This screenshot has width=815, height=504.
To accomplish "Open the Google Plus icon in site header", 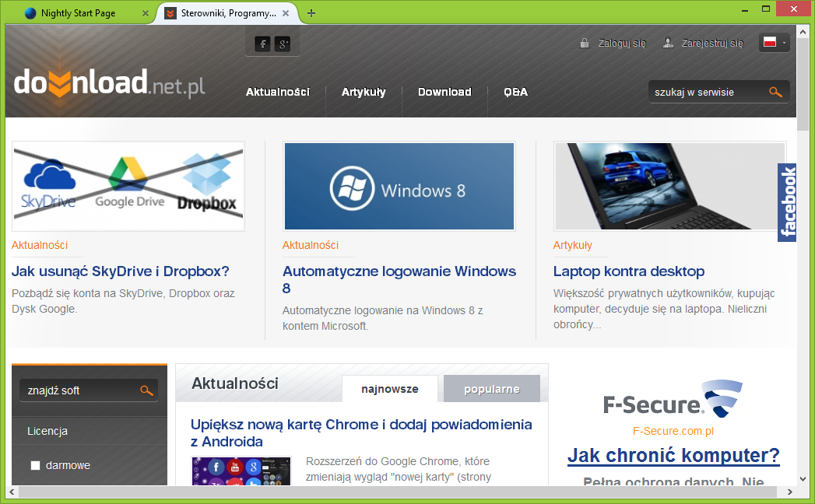I will [x=283, y=44].
